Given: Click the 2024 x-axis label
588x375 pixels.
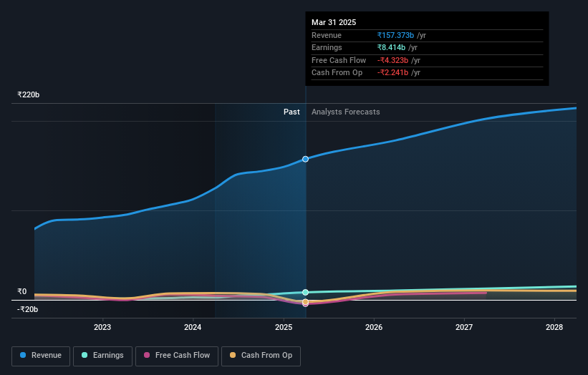Looking at the screenshot, I should (x=193, y=328).
